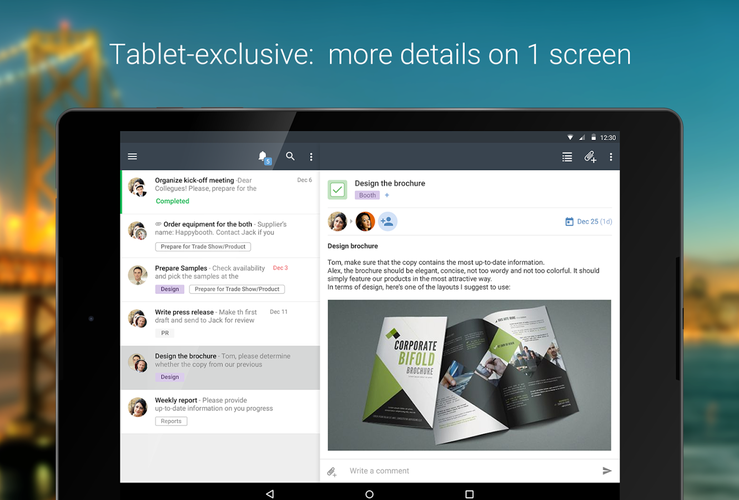Open the hamburger navigation menu
This screenshot has width=739, height=500.
pos(132,156)
